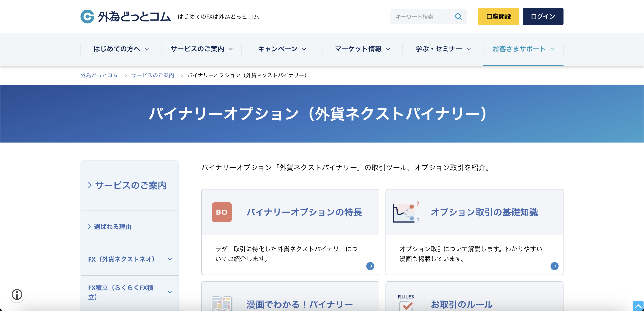Open the お取引のルール card title
This screenshot has width=644, height=311.
[462, 305]
